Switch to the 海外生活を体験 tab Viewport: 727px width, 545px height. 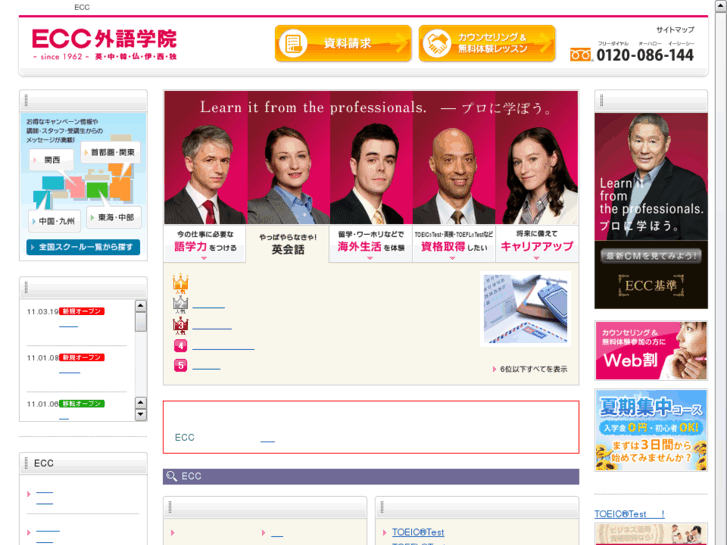pyautogui.click(x=370, y=243)
